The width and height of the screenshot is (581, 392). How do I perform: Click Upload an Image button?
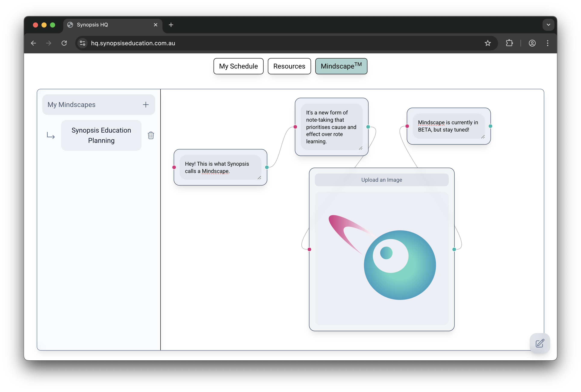[382, 180]
